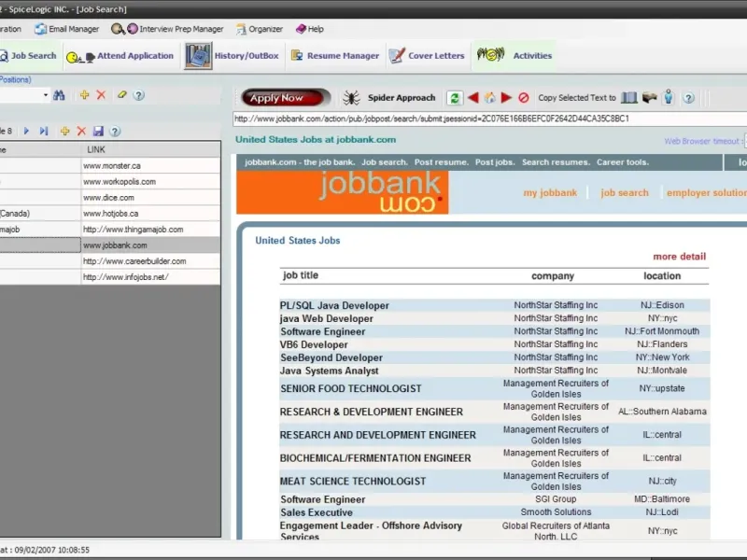Select the 'www.hotjobs.ca' link row
This screenshot has height=560, width=747.
[150, 214]
